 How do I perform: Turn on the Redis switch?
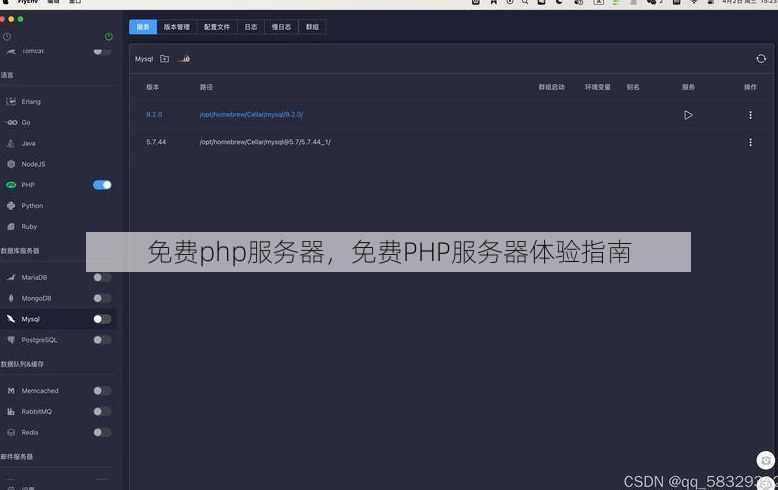point(102,432)
